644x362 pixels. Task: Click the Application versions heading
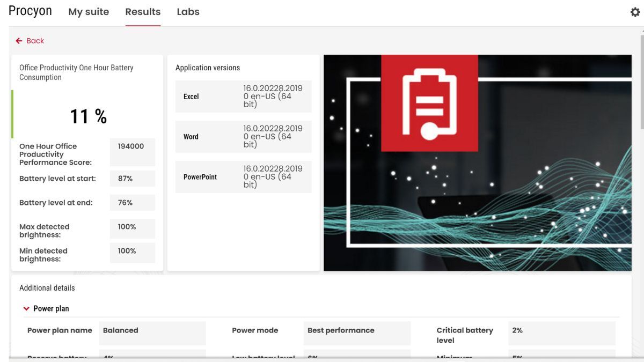coord(208,68)
